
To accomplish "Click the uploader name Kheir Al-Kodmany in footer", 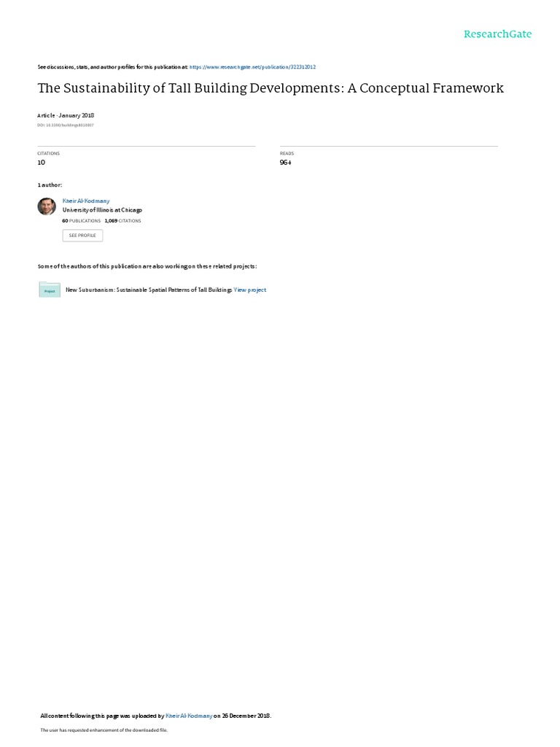I will pos(189,716).
